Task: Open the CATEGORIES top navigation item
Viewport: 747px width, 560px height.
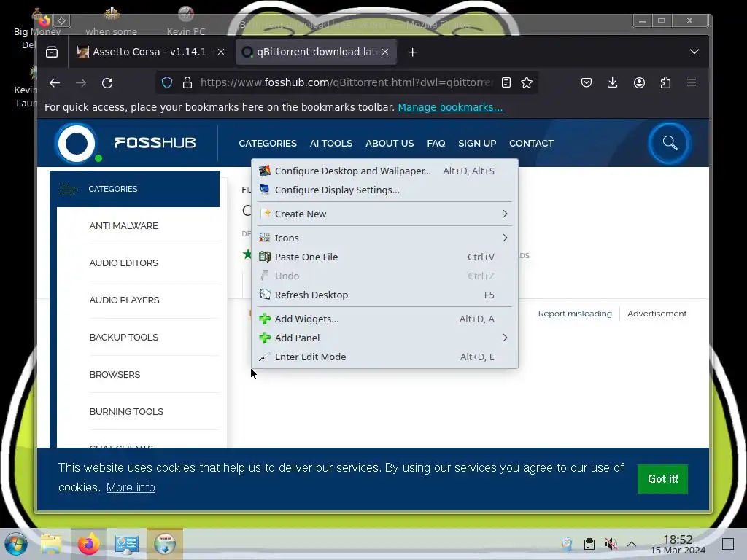Action: click(268, 144)
